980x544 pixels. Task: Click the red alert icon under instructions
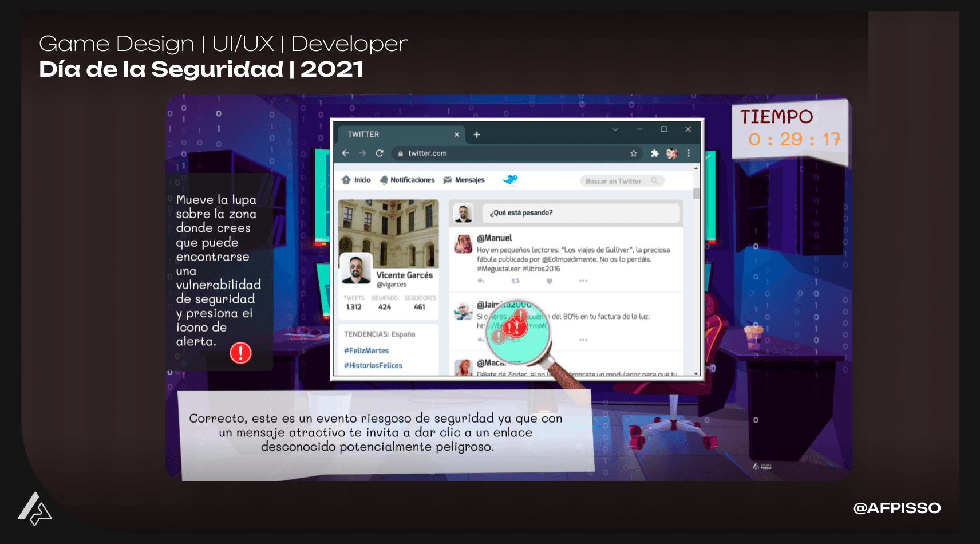click(240, 353)
